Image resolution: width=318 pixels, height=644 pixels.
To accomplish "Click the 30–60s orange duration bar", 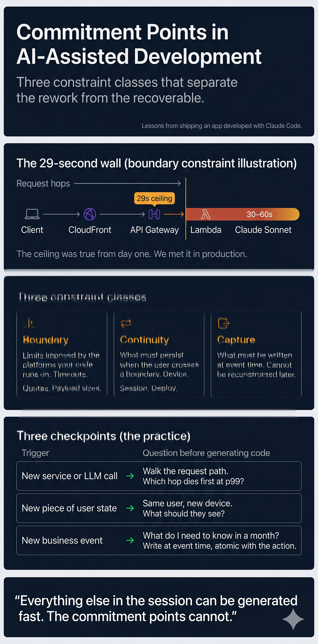I will [x=243, y=214].
